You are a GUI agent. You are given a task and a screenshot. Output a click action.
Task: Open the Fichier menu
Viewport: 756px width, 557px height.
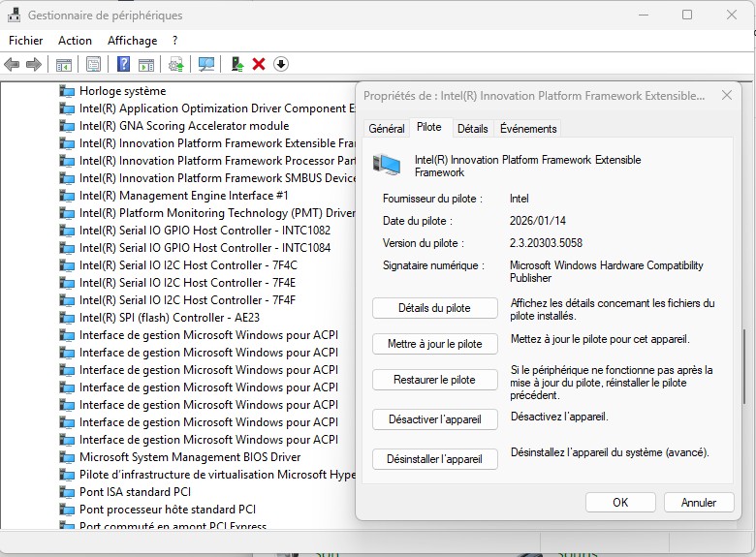click(26, 41)
